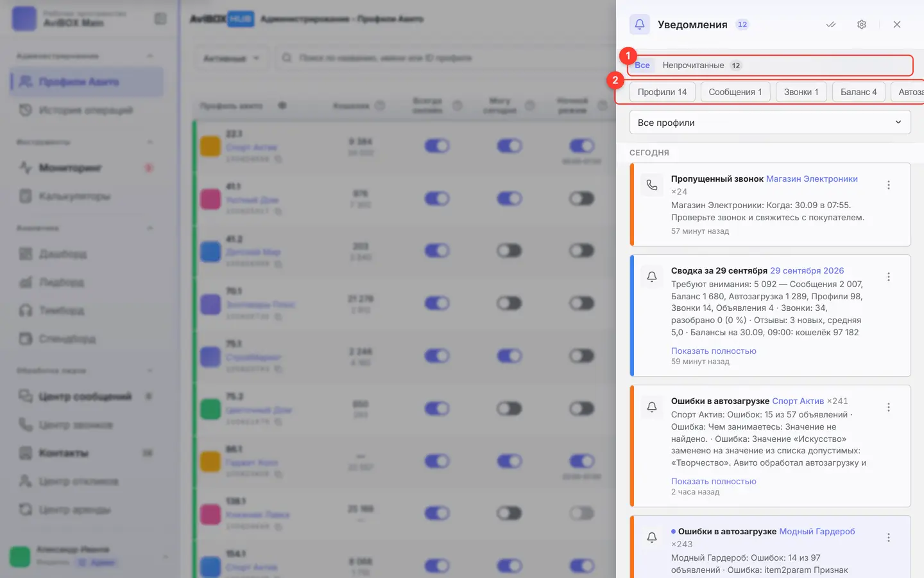Expand the Все профили dropdown

point(770,123)
